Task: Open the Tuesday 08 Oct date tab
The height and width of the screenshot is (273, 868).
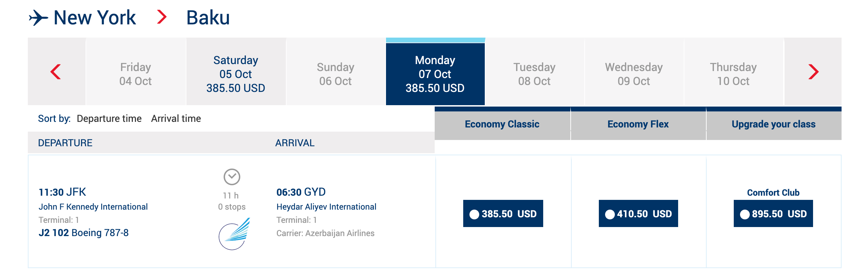Action: [535, 74]
